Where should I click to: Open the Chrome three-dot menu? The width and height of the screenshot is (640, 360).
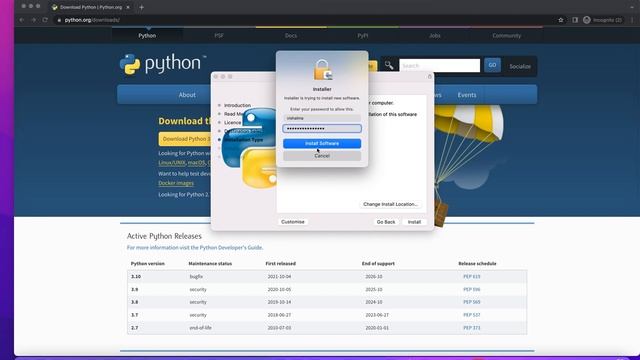632,20
